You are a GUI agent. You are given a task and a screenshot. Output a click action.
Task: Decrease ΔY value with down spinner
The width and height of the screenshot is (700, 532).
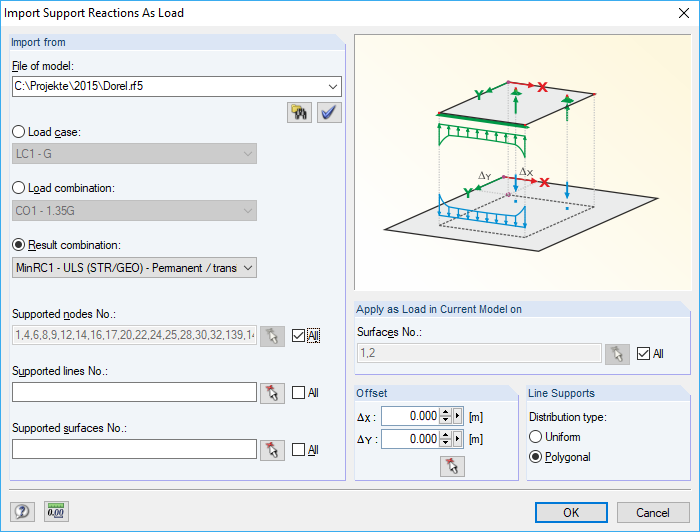[446, 443]
